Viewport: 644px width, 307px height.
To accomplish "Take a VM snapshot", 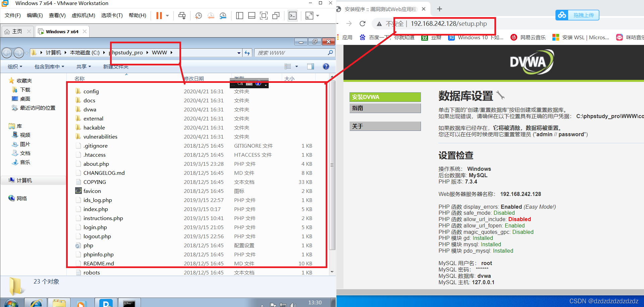I will coord(199,15).
